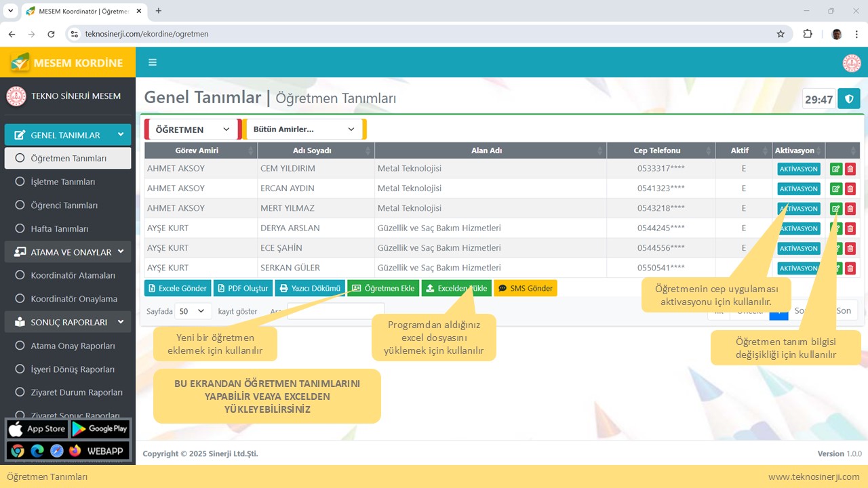
Task: Select Koordinatör Atamaları from sidebar
Action: click(x=73, y=275)
